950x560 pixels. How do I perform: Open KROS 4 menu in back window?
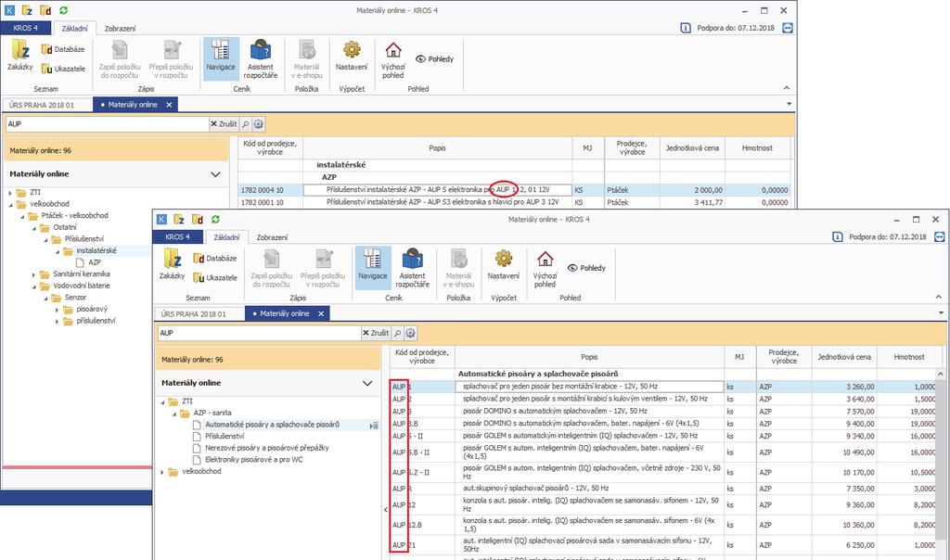point(25,29)
